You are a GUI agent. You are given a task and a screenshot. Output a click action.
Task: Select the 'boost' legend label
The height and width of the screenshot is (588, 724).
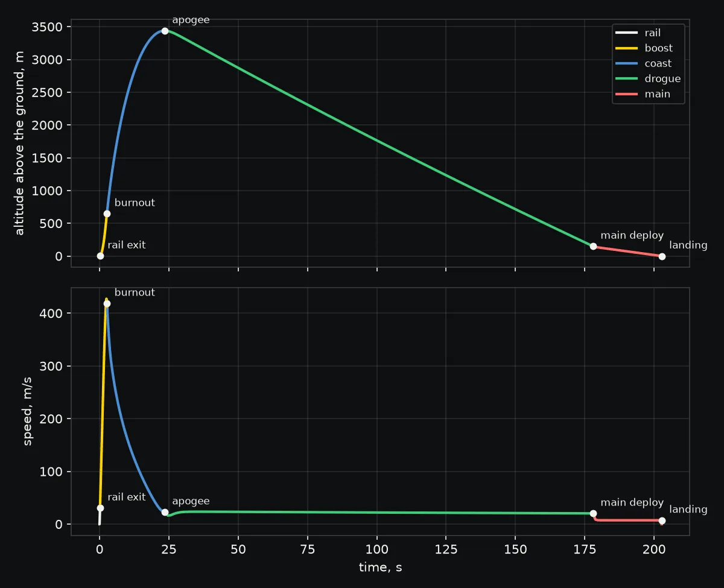point(658,48)
